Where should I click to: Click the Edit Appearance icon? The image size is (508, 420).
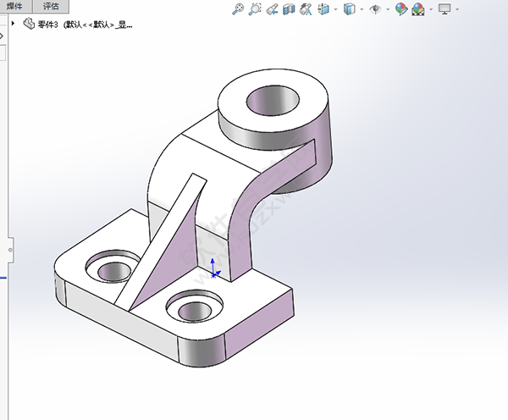click(401, 9)
